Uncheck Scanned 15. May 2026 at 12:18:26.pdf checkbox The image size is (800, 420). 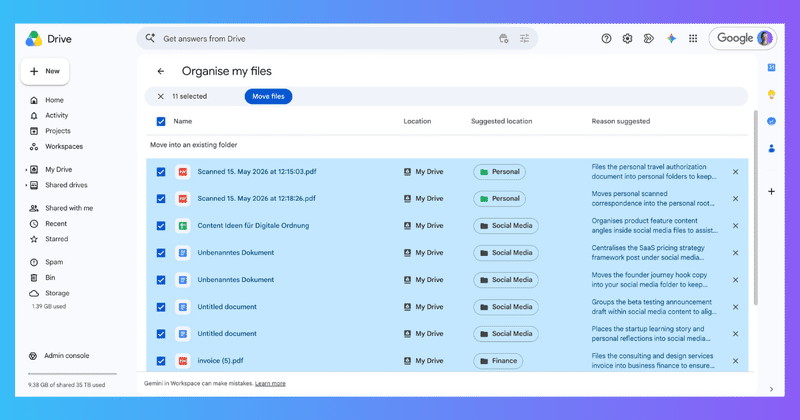coord(161,199)
